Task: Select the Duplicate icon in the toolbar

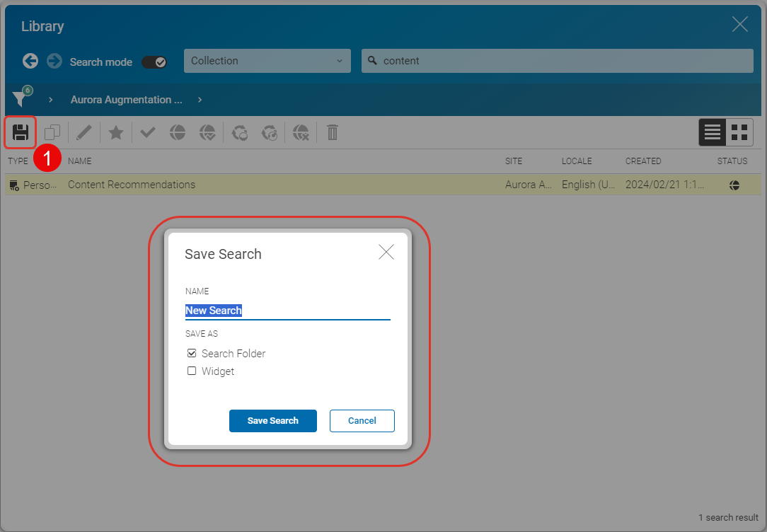Action: tap(51, 132)
